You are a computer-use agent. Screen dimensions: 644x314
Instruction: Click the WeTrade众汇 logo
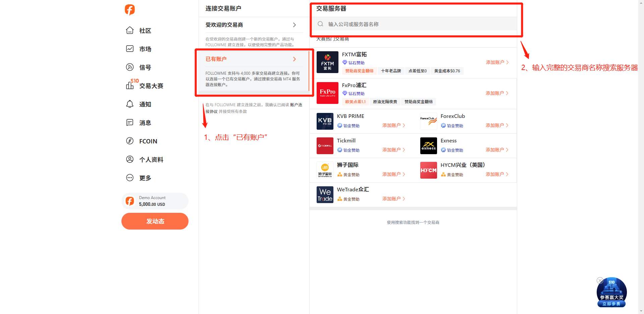(325, 195)
